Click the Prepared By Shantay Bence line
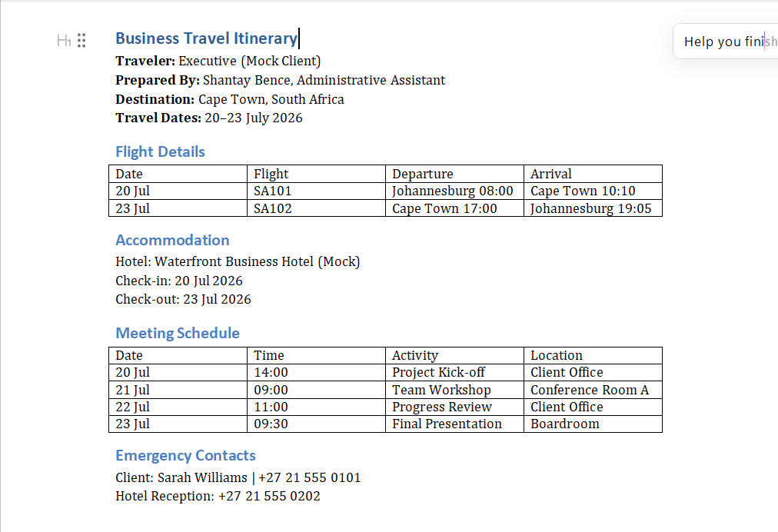Image resolution: width=778 pixels, height=532 pixels. pos(281,80)
